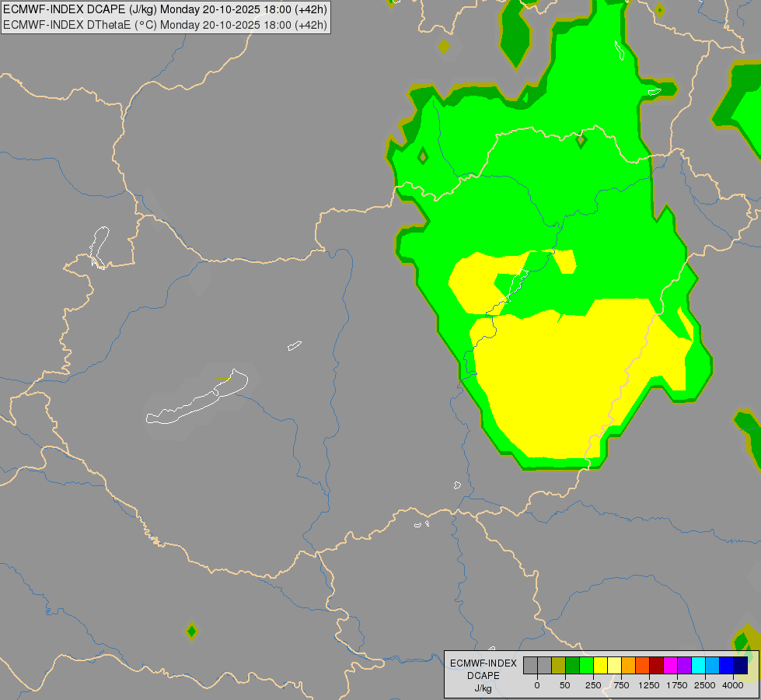Select the navy legend swatch

coord(740,665)
